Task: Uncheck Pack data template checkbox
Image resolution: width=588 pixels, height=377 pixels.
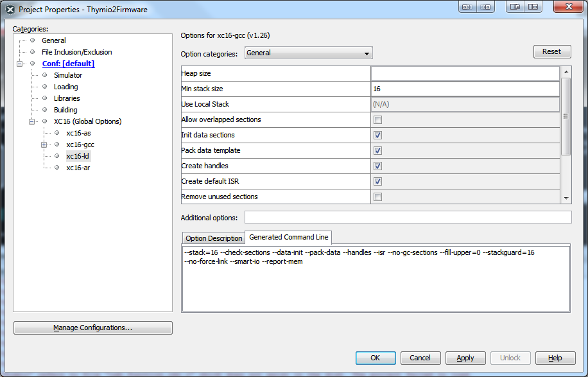Action: (x=377, y=150)
